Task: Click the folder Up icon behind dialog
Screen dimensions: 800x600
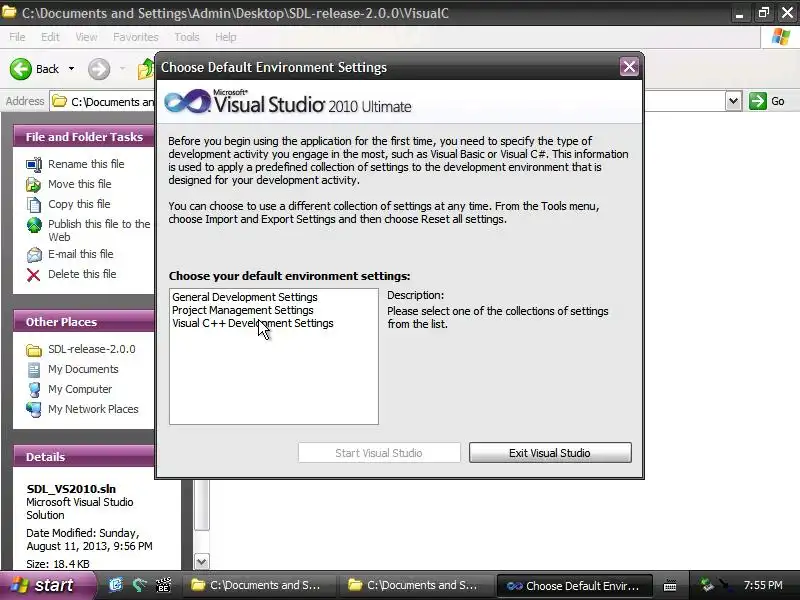Action: coord(146,69)
